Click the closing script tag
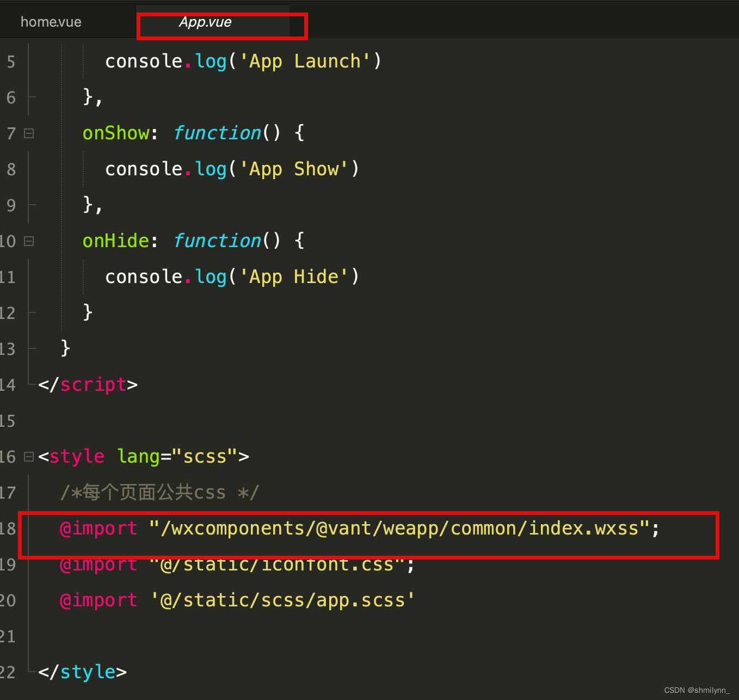 click(88, 385)
